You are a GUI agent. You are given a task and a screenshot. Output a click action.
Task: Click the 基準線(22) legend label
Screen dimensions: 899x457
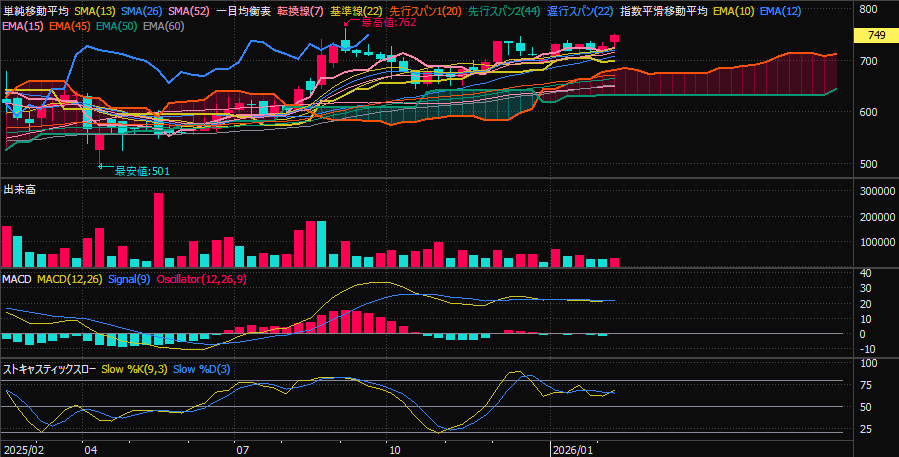click(x=356, y=11)
